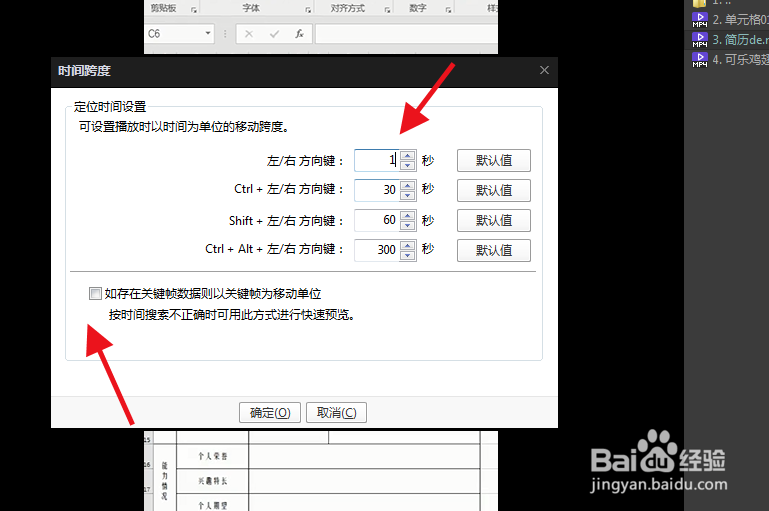Open the Excel Name Box dropdown
769x511 pixels.
[208, 33]
